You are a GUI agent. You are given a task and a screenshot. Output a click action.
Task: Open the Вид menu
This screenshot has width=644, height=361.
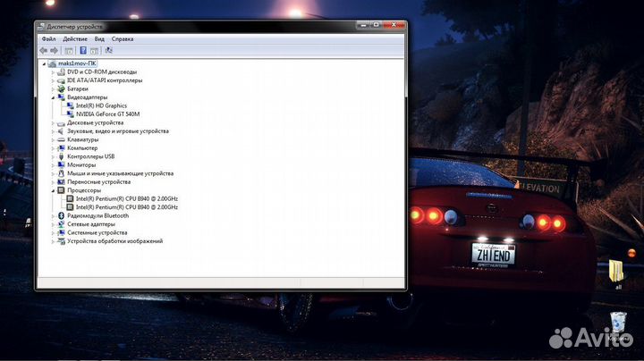[99, 39]
